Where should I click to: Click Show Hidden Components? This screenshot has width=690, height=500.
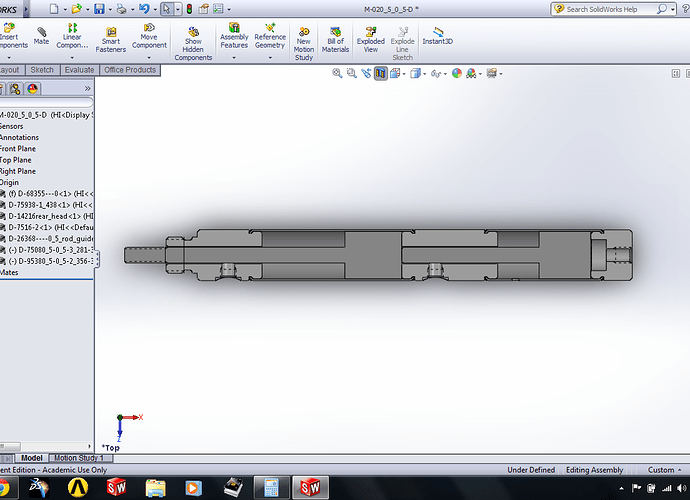pyautogui.click(x=193, y=43)
